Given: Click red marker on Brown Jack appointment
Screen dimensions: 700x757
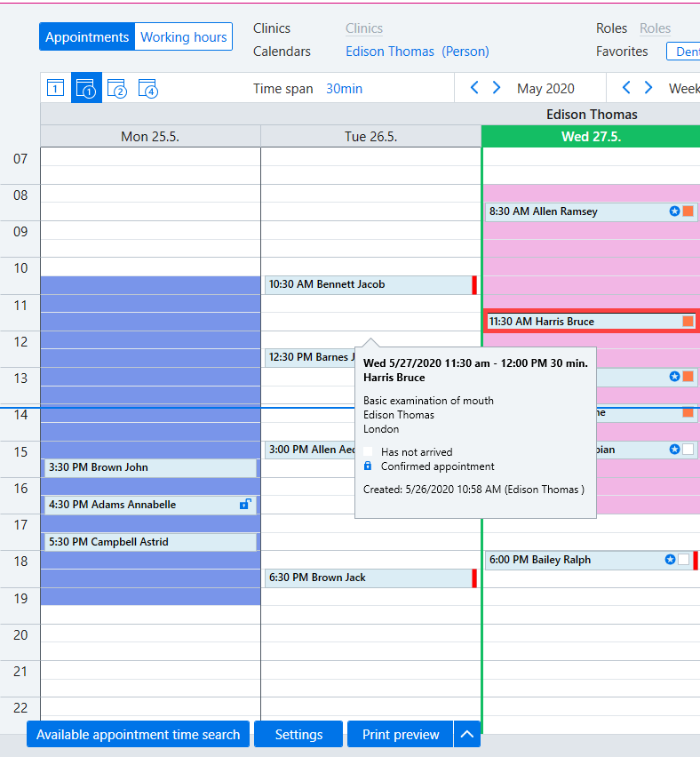Looking at the screenshot, I should point(474,578).
